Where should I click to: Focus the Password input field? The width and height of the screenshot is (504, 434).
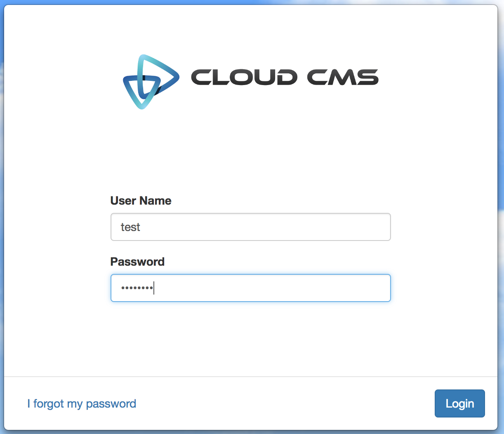250,288
